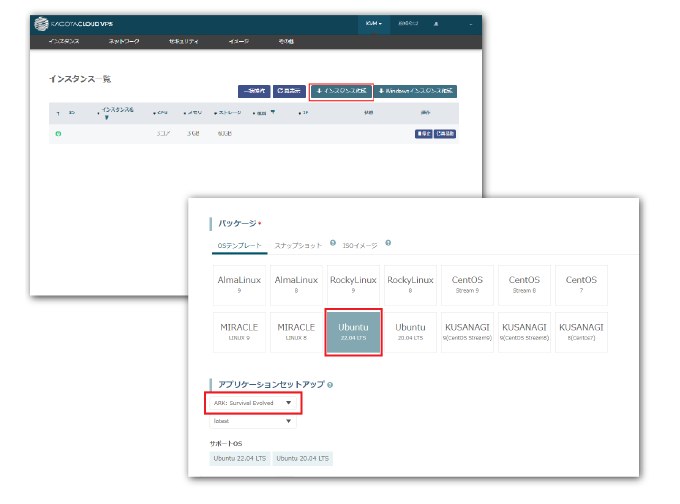This screenshot has height=504, width=680.
Task: Click help icon next to スナップショット tab
Action: point(332,243)
